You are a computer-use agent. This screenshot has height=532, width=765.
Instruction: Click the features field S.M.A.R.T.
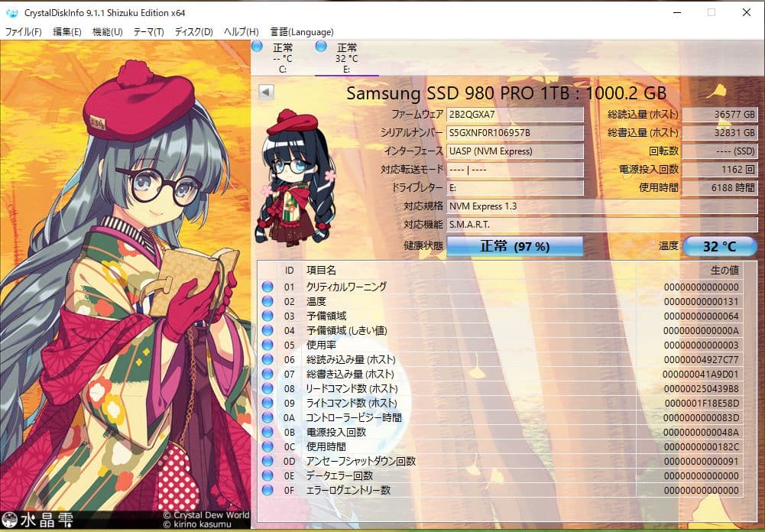pos(602,225)
